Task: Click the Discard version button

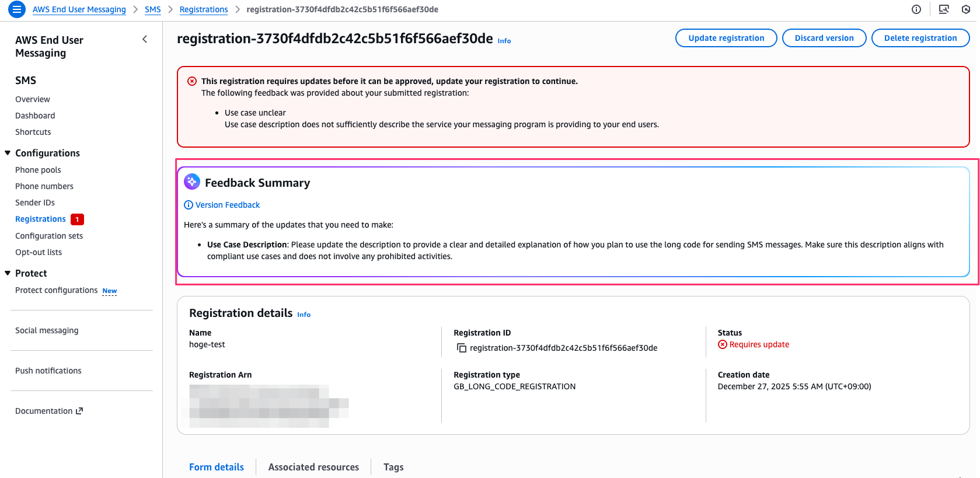Action: coord(824,38)
